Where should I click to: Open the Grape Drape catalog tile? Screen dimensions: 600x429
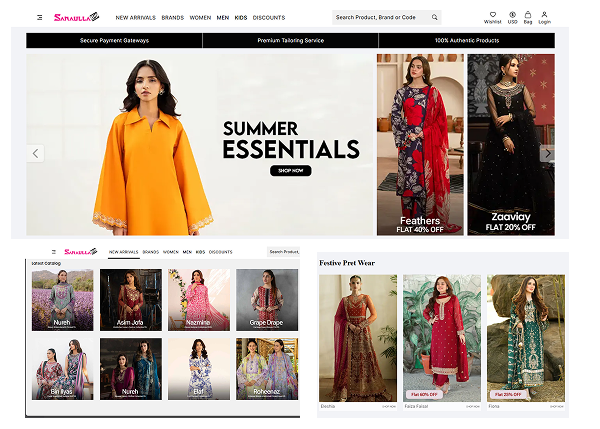click(x=267, y=299)
